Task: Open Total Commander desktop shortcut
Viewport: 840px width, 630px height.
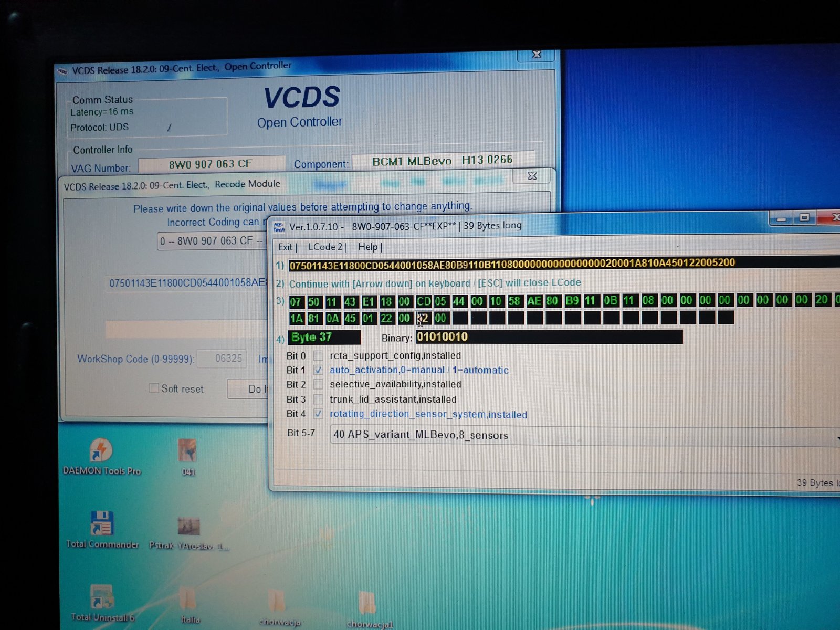Action: point(102,529)
